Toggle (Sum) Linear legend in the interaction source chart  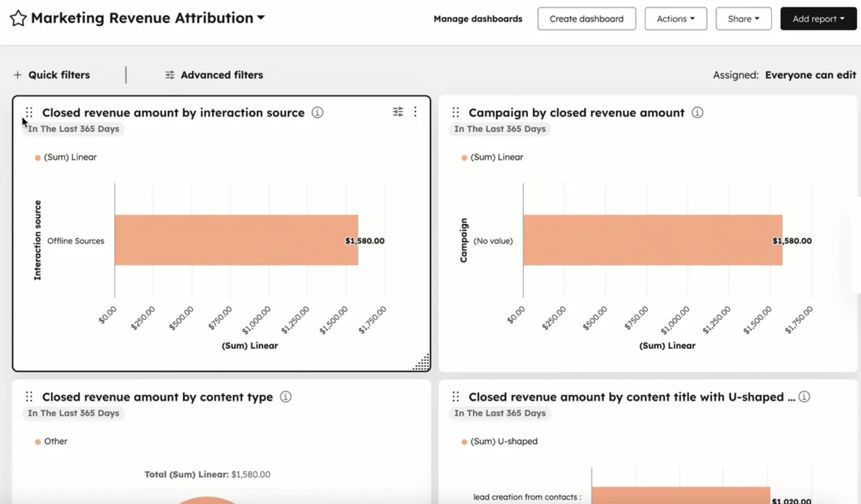[x=66, y=157]
